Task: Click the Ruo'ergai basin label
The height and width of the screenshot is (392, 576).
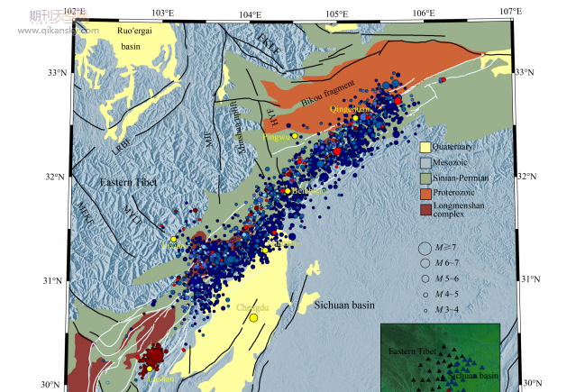Action: 135,38
